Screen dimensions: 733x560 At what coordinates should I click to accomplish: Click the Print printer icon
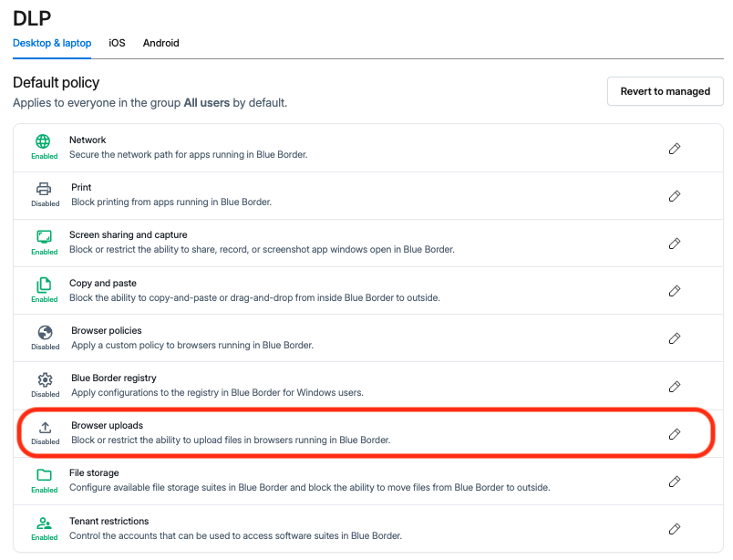coord(44,189)
